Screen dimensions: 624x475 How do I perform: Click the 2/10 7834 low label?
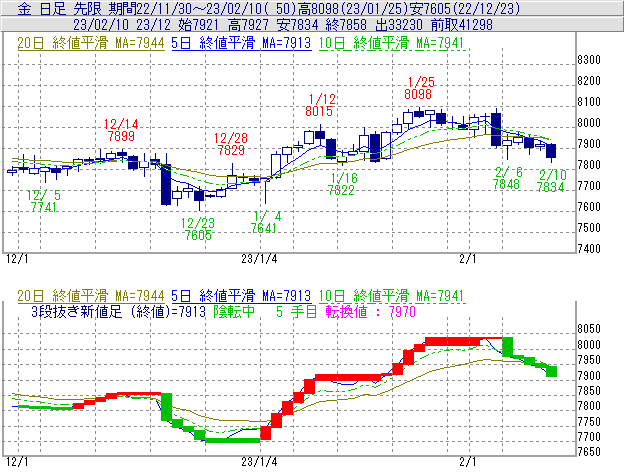552,181
